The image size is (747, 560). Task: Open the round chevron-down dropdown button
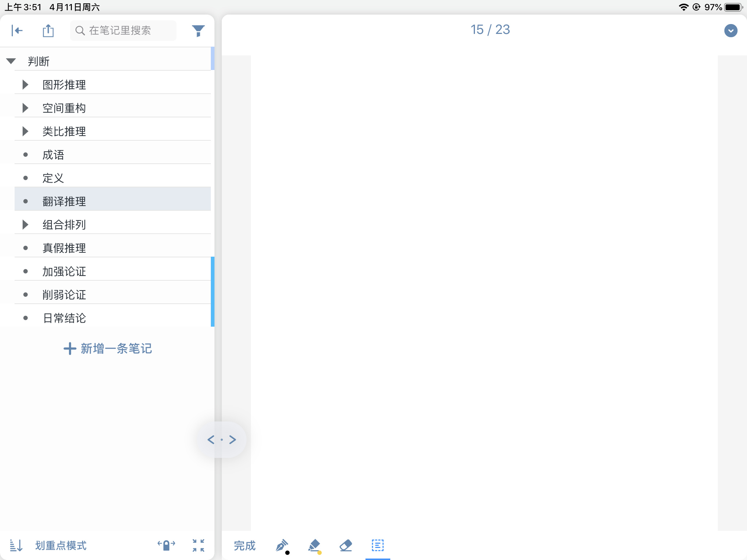[731, 31]
